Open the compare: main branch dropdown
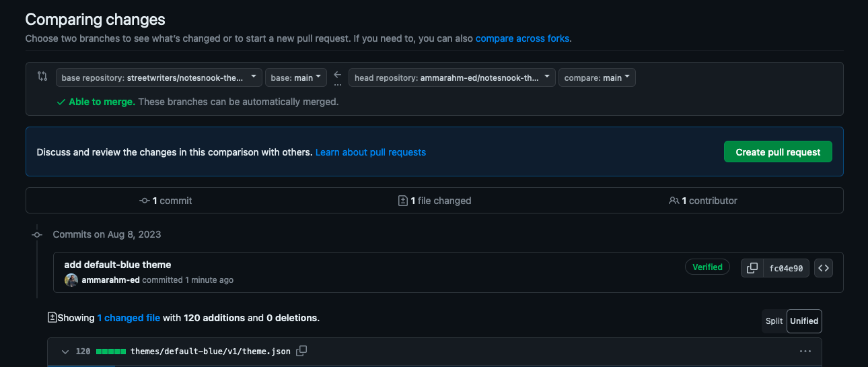 pyautogui.click(x=597, y=77)
